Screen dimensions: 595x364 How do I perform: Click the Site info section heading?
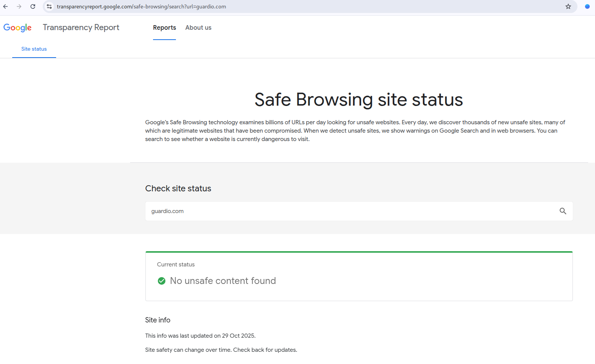(x=158, y=320)
